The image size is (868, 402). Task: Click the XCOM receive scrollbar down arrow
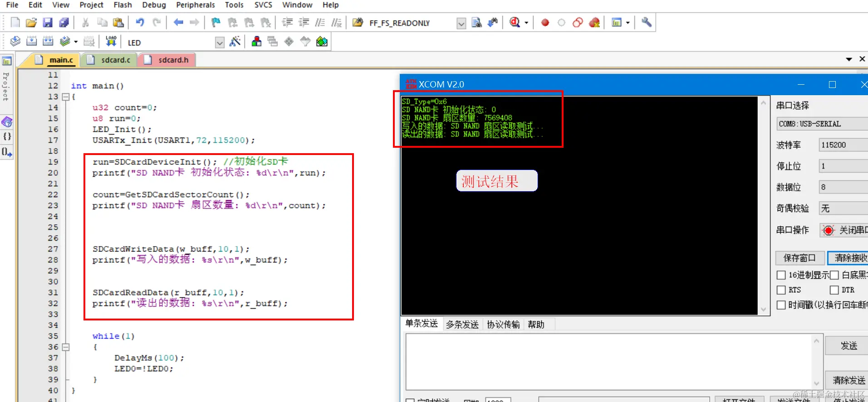point(763,310)
